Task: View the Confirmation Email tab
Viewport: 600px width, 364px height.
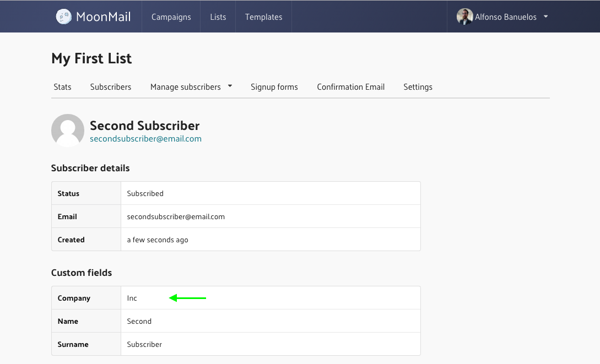Action: [350, 87]
